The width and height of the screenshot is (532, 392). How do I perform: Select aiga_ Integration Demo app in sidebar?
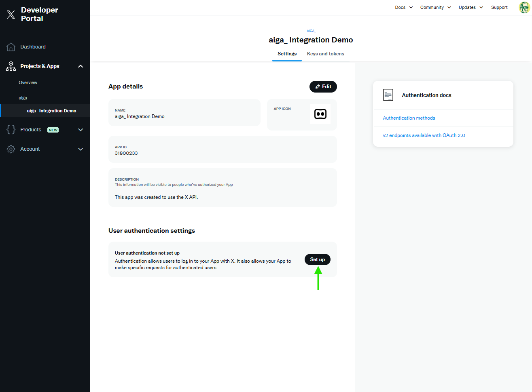[51, 111]
